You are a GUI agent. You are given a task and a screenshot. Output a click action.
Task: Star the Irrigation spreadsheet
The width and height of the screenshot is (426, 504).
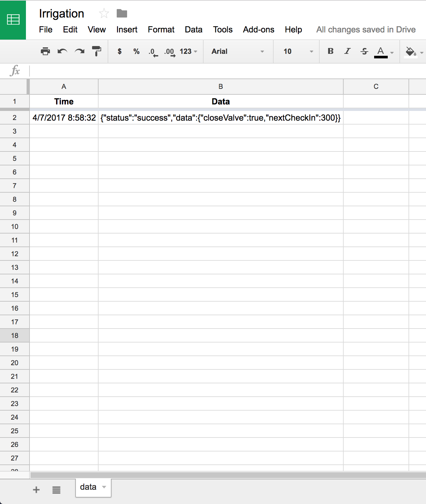coord(104,13)
